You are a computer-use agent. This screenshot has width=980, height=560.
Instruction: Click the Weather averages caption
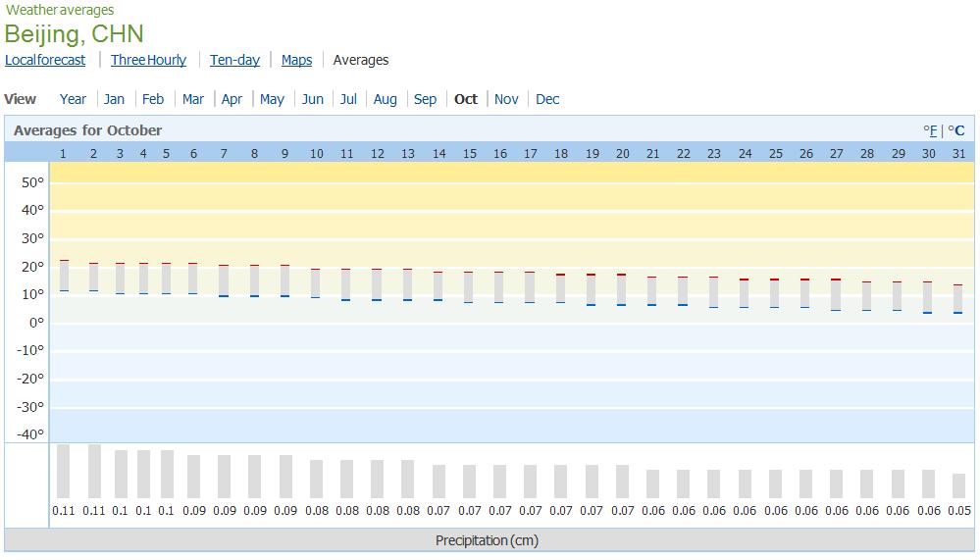click(x=60, y=10)
